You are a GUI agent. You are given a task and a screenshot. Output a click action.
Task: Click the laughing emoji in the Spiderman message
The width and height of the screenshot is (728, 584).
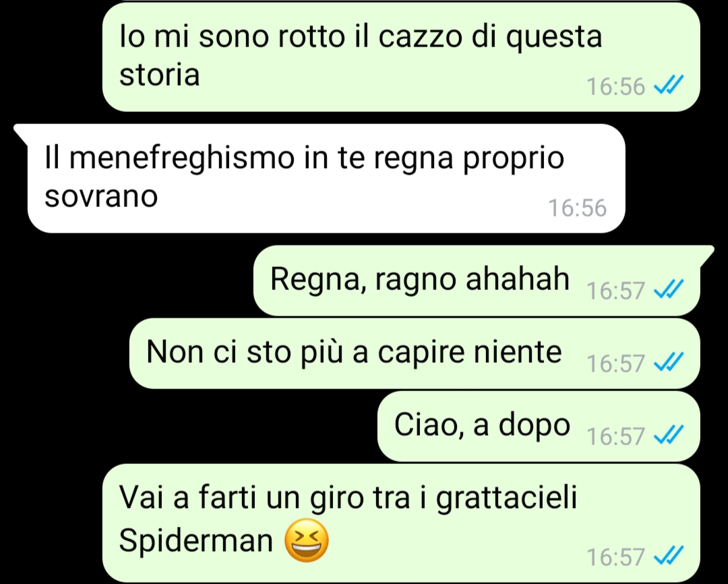[307, 540]
